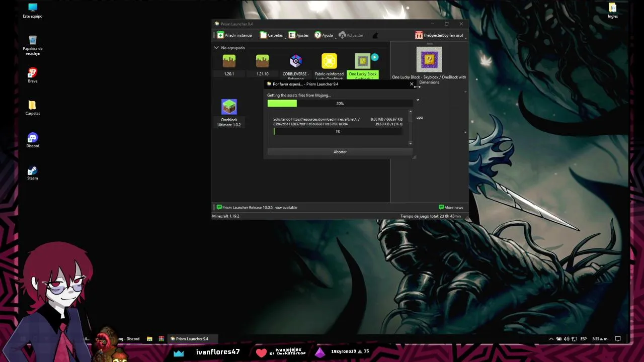Open Ajustes settings in Prism Launcher
The height and width of the screenshot is (362, 644).
(299, 35)
